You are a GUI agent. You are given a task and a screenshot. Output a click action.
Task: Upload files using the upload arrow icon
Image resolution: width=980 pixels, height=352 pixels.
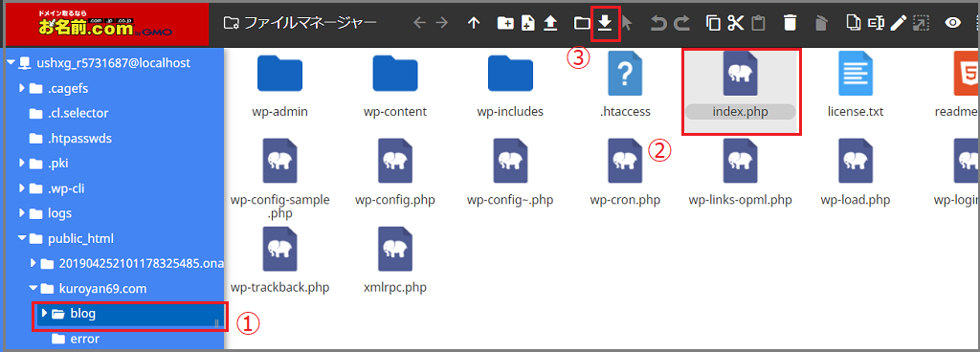(550, 23)
